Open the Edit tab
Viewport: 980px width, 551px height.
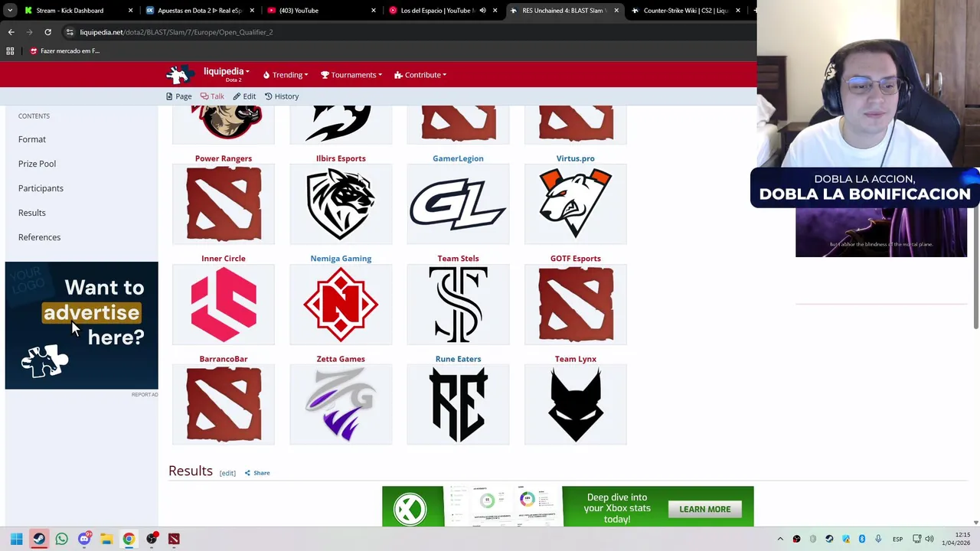244,96
